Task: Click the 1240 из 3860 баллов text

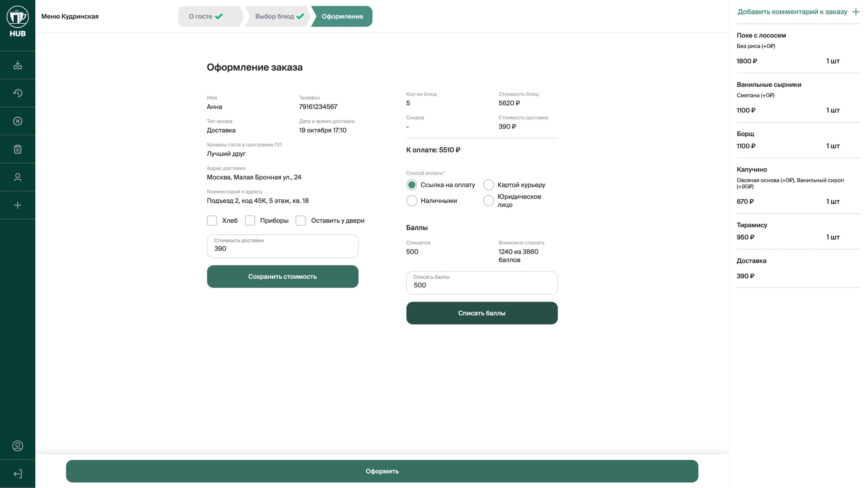Action: [518, 255]
